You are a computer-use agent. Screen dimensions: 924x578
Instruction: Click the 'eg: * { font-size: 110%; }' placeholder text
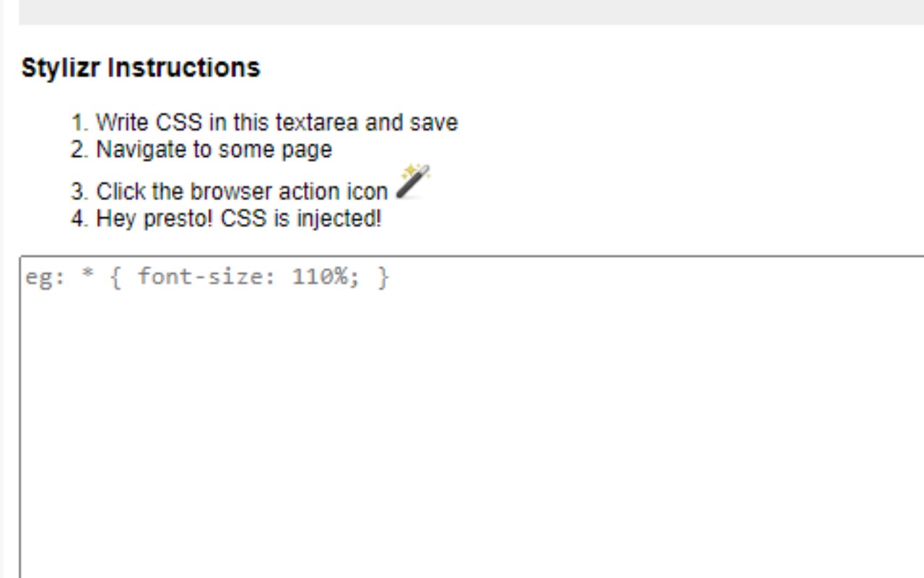pos(207,277)
